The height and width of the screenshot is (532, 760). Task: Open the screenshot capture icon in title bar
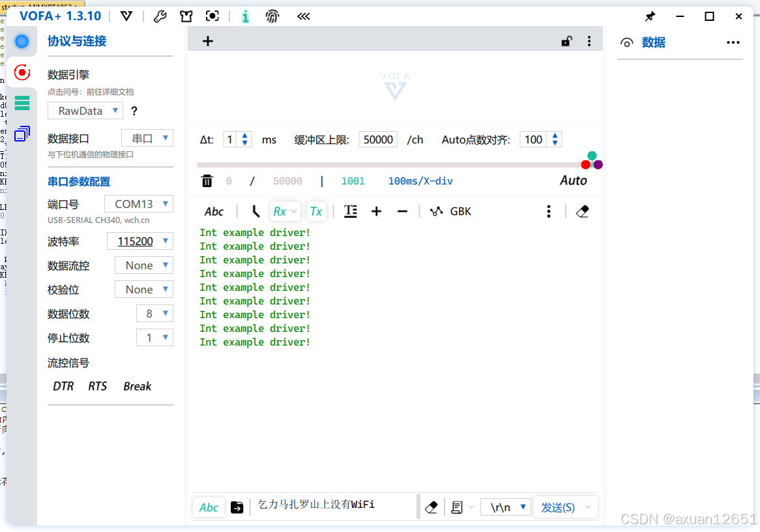click(212, 16)
